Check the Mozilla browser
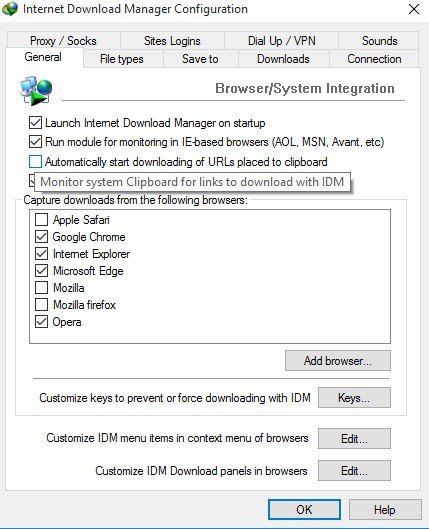The height and width of the screenshot is (529, 429). pyautogui.click(x=41, y=288)
